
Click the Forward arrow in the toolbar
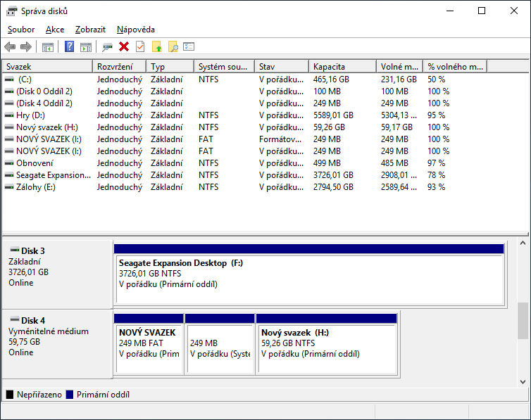26,47
